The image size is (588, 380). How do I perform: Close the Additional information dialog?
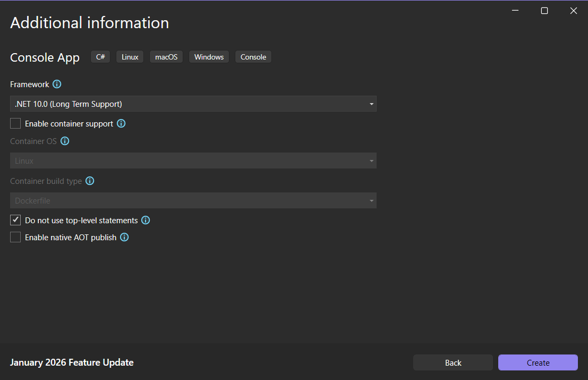coord(573,11)
